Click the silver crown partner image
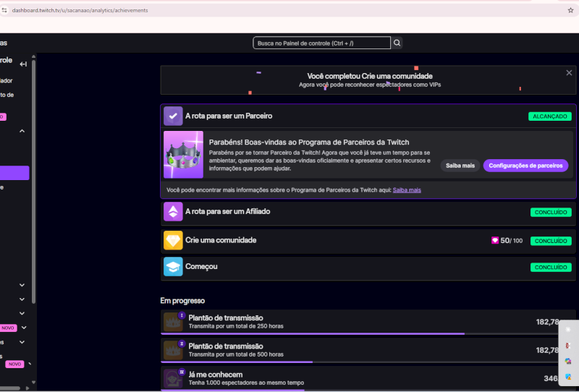 pyautogui.click(x=184, y=155)
